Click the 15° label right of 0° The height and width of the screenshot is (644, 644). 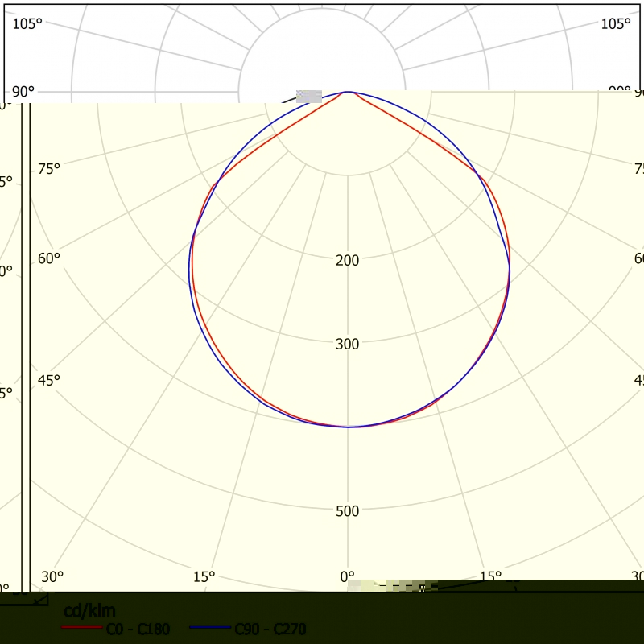(490, 576)
